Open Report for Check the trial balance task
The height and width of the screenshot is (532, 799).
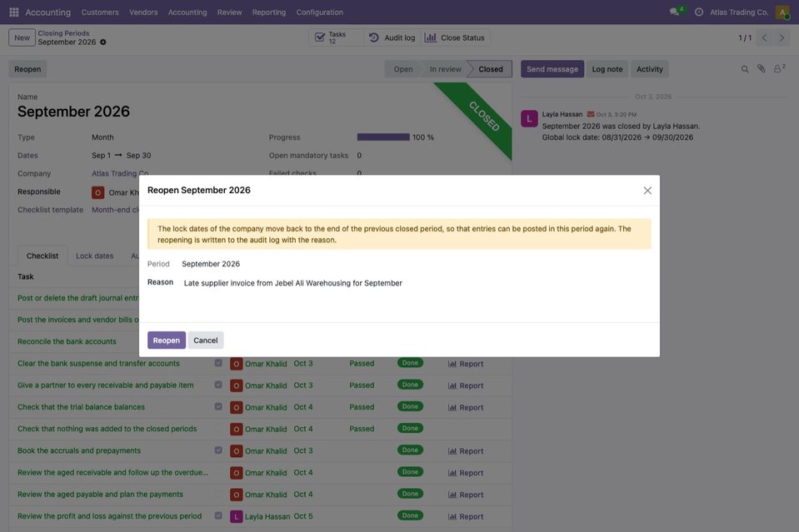click(465, 407)
